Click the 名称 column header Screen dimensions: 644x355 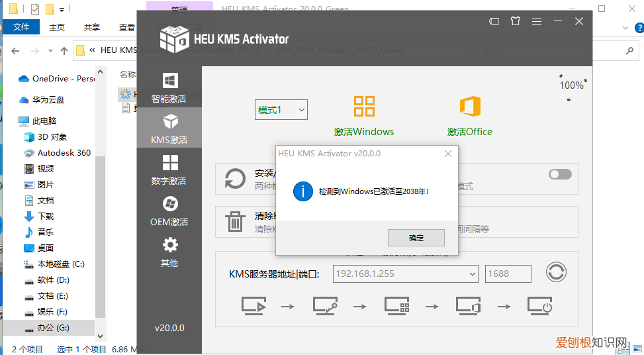coord(127,74)
